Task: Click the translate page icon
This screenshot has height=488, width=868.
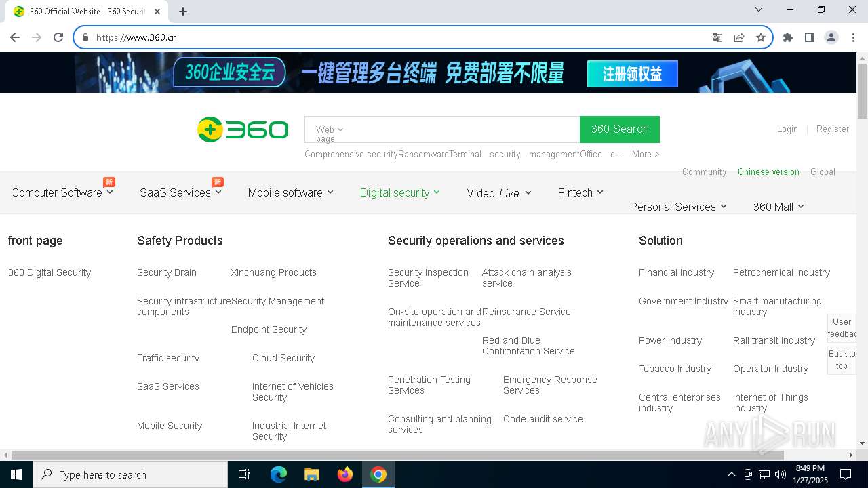Action: [717, 37]
